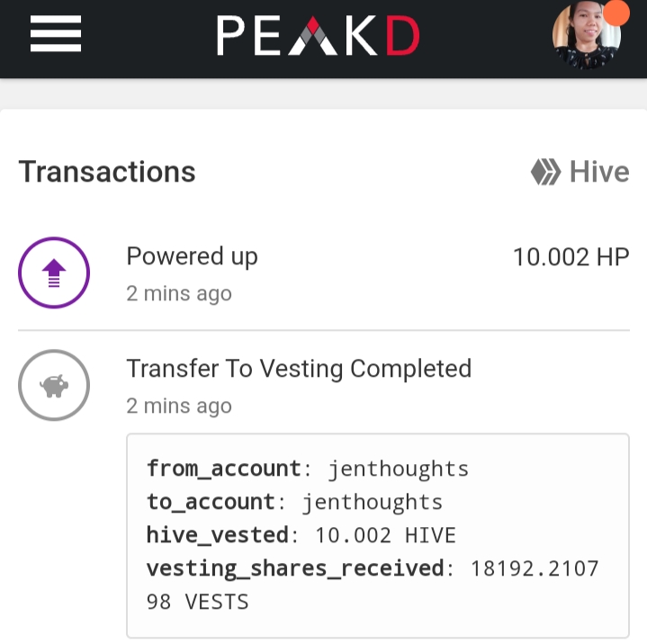This screenshot has height=644, width=647.
Task: Click the 98 VESTS text
Action: 198,602
